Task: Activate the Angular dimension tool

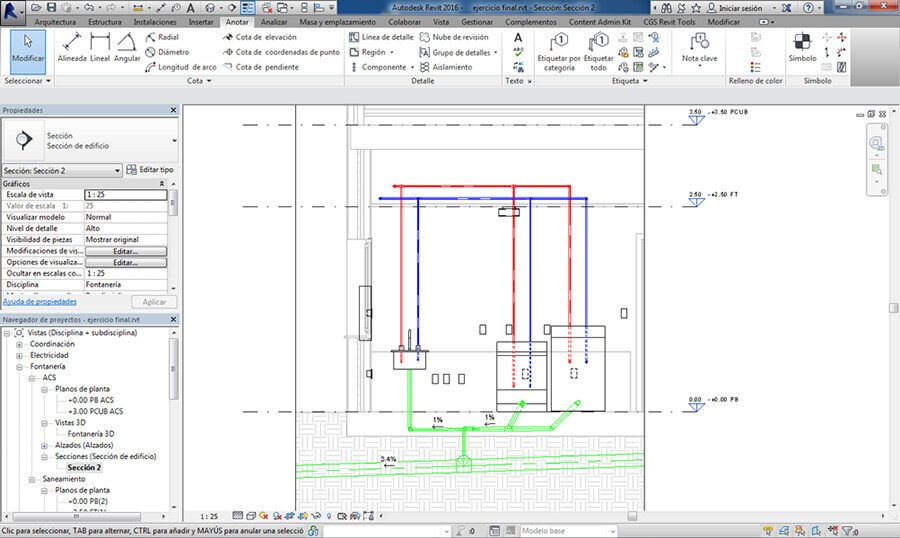Action: 127,48
